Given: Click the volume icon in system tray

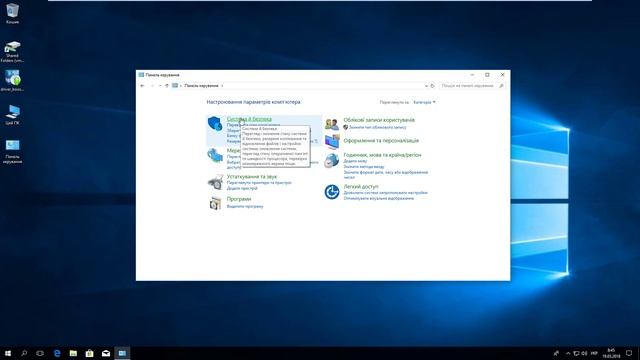Looking at the screenshot, I should [584, 353].
